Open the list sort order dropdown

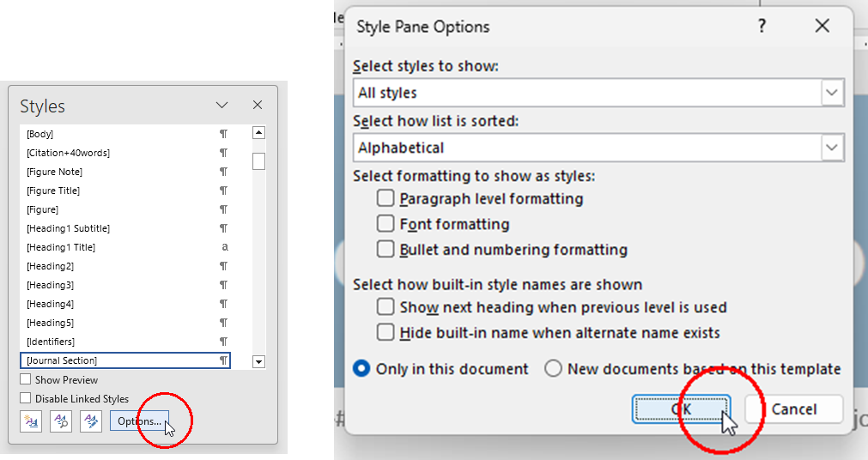tap(831, 148)
